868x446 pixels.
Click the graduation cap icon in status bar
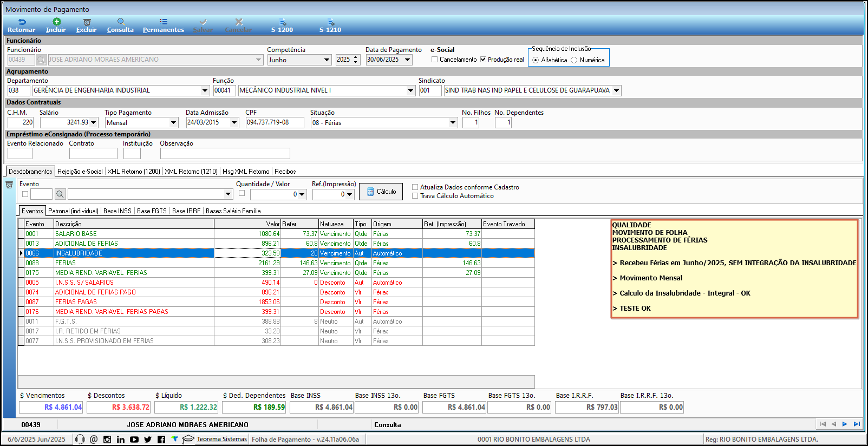tap(188, 439)
